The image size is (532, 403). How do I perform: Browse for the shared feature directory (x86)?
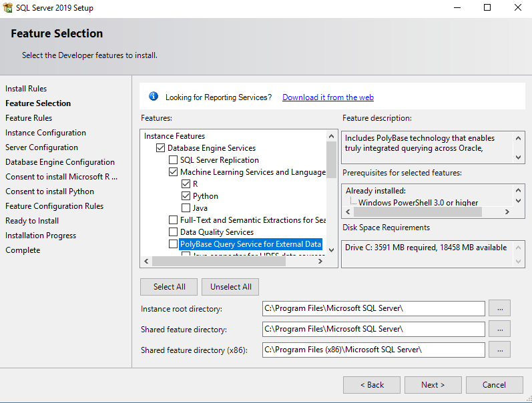click(x=499, y=350)
